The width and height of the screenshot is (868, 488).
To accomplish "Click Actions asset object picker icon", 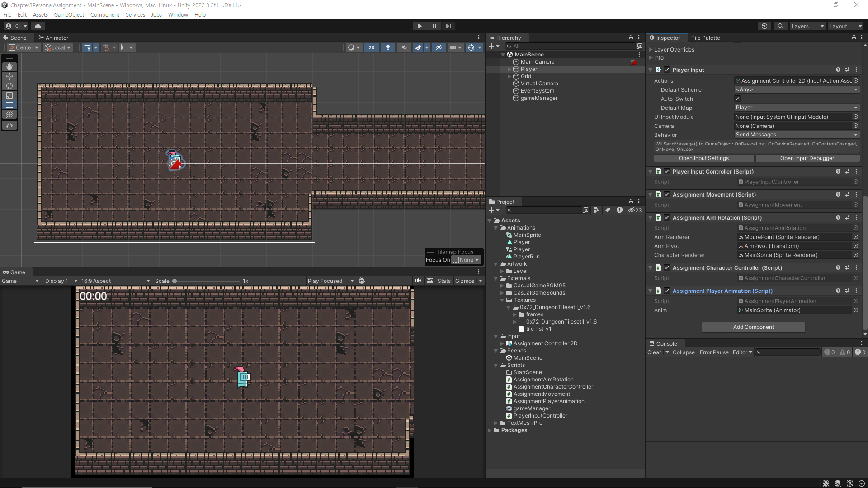I will [x=856, y=81].
